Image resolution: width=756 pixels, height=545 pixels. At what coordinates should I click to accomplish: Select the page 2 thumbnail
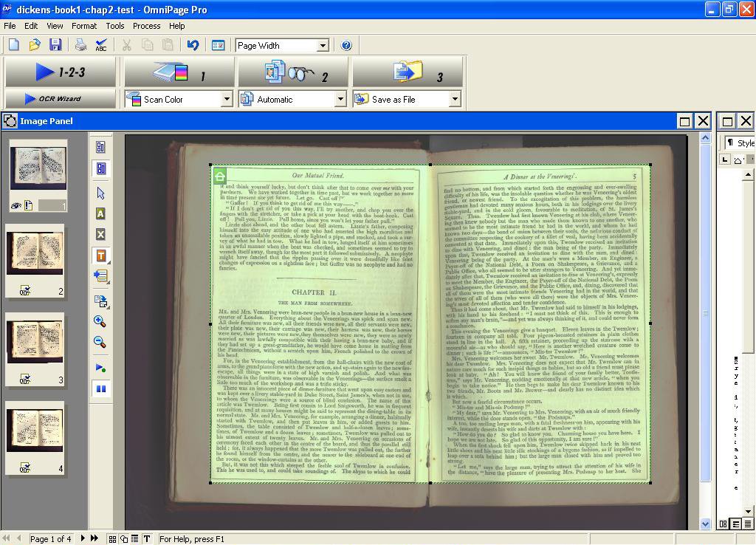click(35, 261)
